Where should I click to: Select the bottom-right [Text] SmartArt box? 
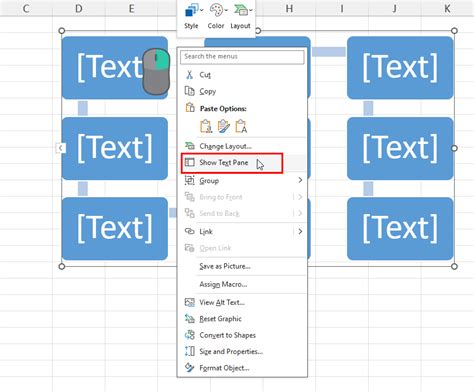point(400,229)
